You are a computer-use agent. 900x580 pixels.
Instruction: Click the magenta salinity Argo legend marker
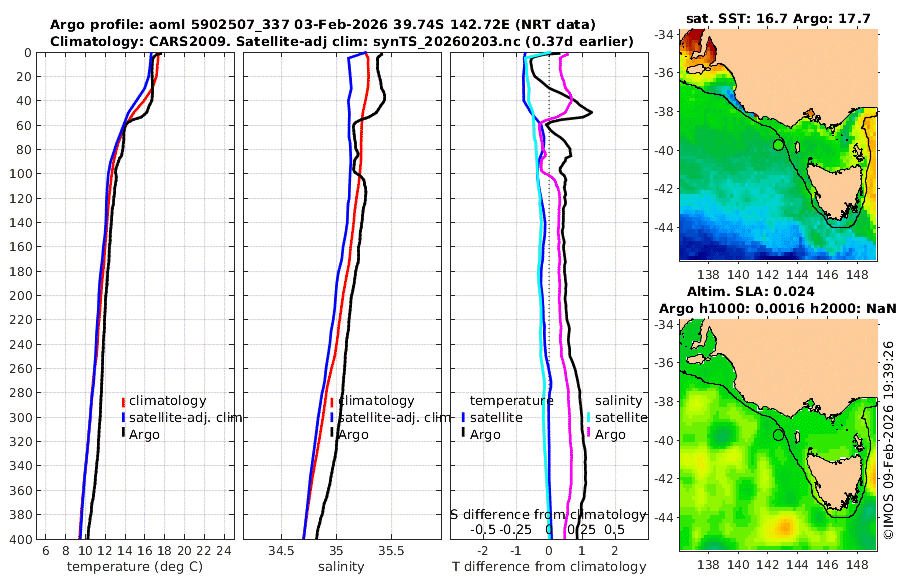[588, 434]
